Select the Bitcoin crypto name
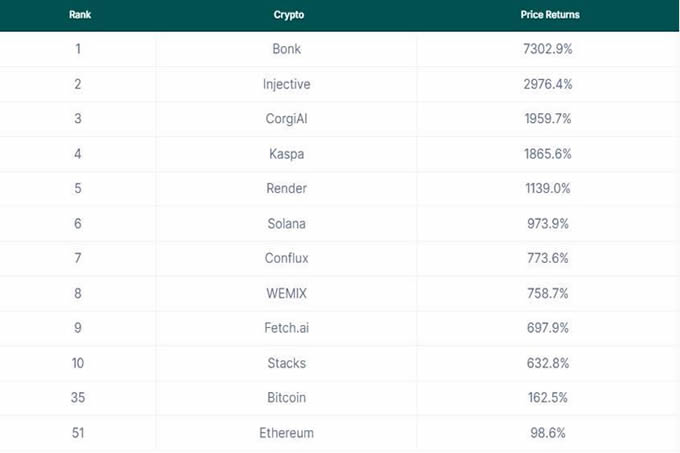The image size is (680, 453). click(286, 398)
